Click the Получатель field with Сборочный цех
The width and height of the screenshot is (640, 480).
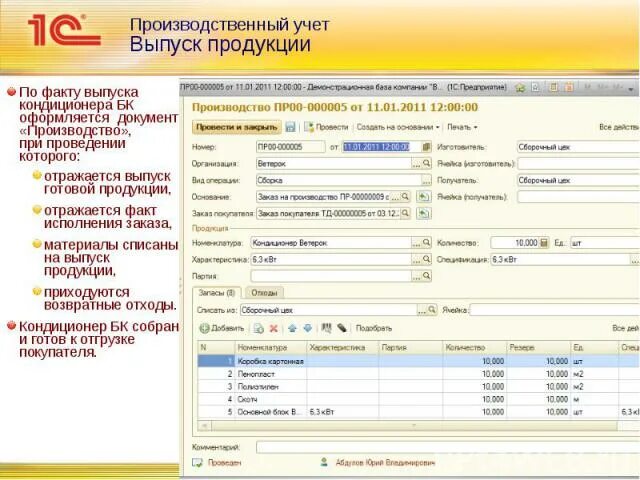(578, 180)
